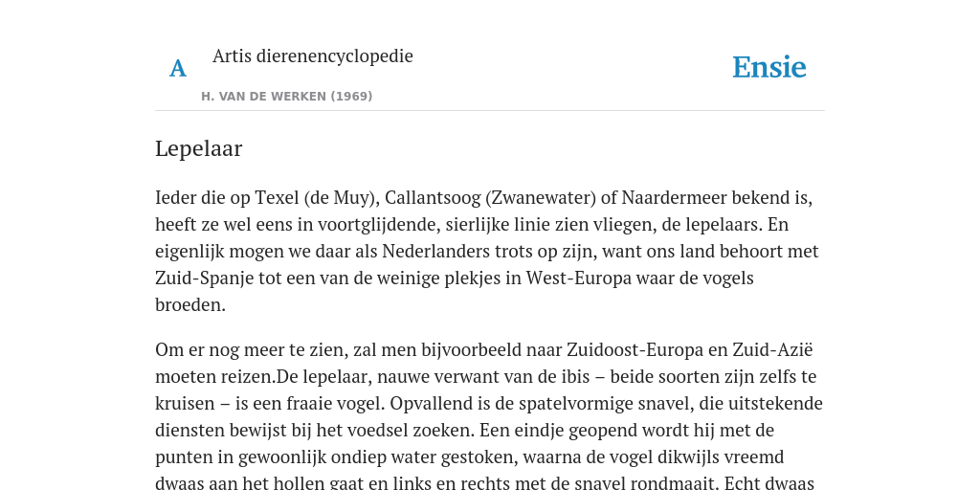
Task: Click the word West-Europa
Action: [579, 278]
